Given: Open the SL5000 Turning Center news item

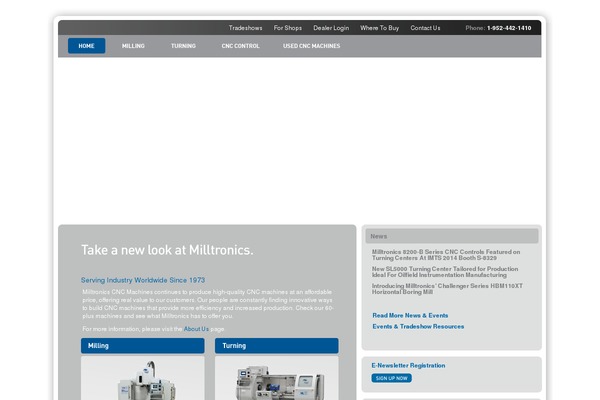Looking at the screenshot, I should 445,272.
